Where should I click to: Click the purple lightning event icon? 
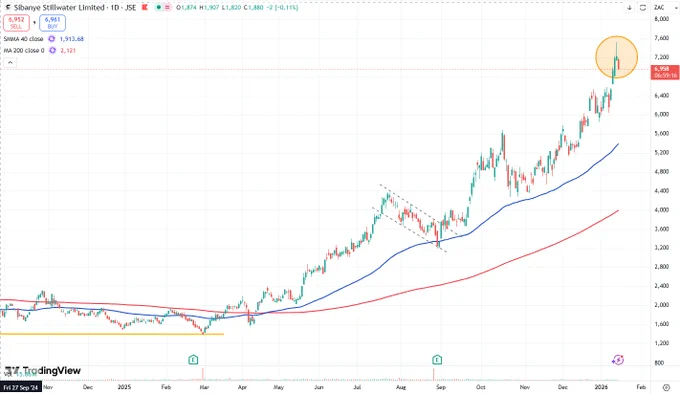point(618,359)
